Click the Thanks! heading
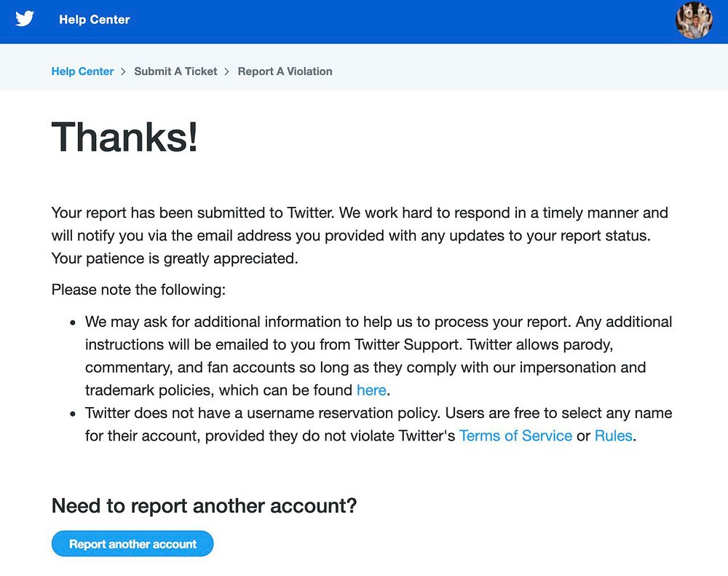Image resolution: width=728 pixels, height=576 pixels. click(x=124, y=137)
